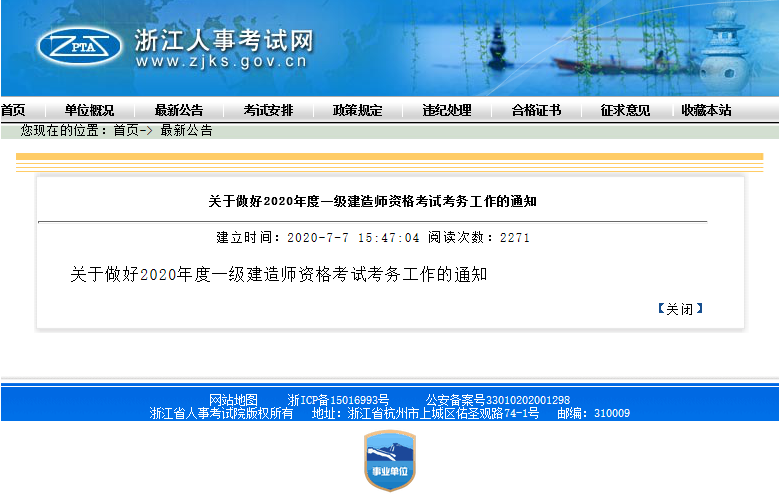Click the bold notice heading title

click(x=372, y=201)
